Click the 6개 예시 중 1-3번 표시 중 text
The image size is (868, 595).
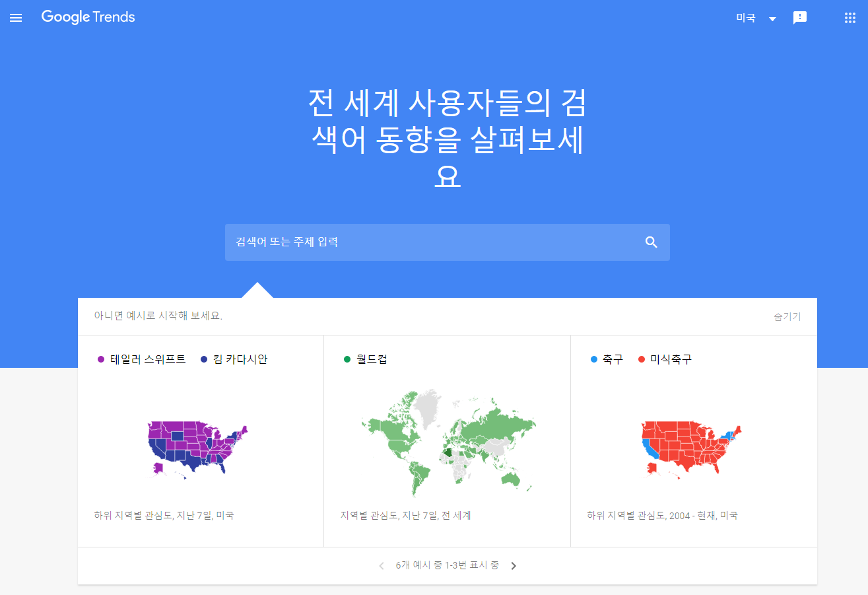(448, 565)
